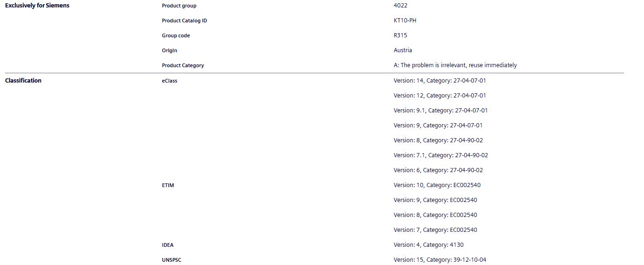This screenshot has width=644, height=265.
Task: Click the Exclusively for Siemens heading
Action: click(37, 6)
